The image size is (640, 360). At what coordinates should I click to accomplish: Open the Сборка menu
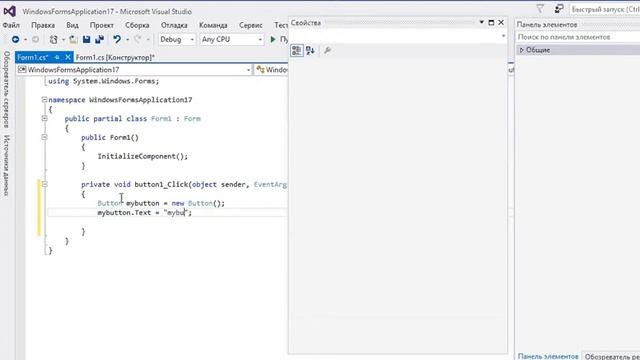pyautogui.click(x=137, y=25)
